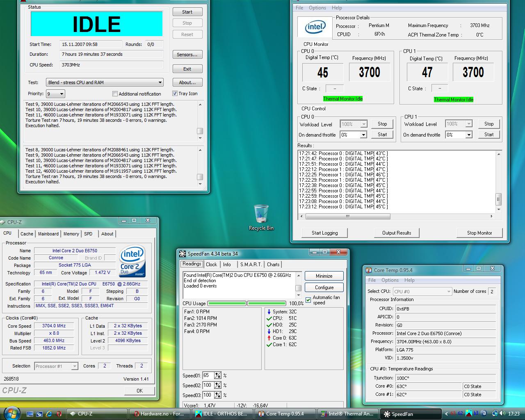Click the System temperature down-arrow icon in SpeedFan
The height and width of the screenshot is (420, 525).
[x=269, y=312]
